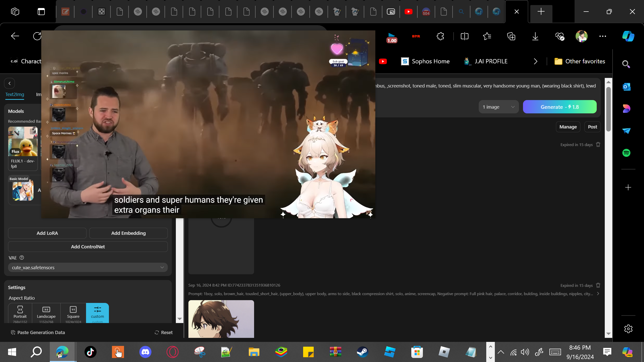Open Outlook in the browser sidebar
The height and width of the screenshot is (362, 644).
point(626,87)
